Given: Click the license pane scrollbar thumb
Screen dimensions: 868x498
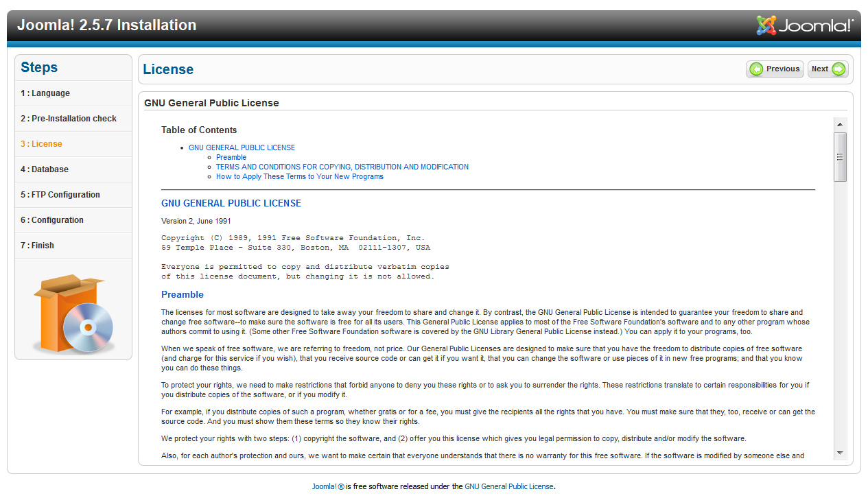Looking at the screenshot, I should click(x=840, y=157).
